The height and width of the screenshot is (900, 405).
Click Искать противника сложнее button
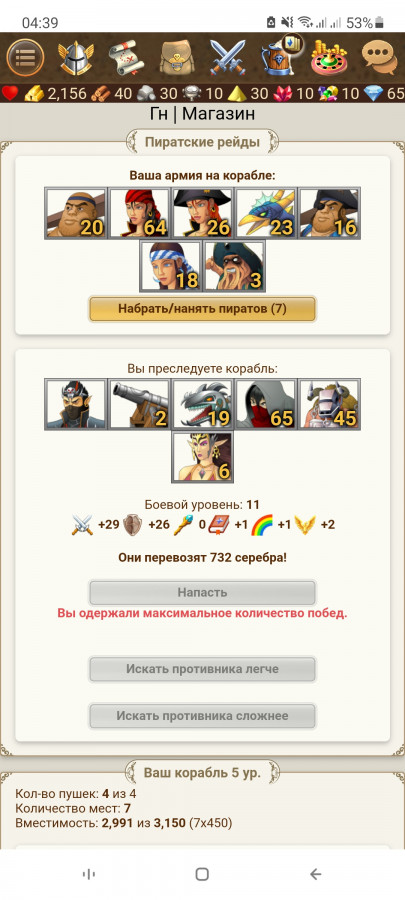click(x=202, y=716)
